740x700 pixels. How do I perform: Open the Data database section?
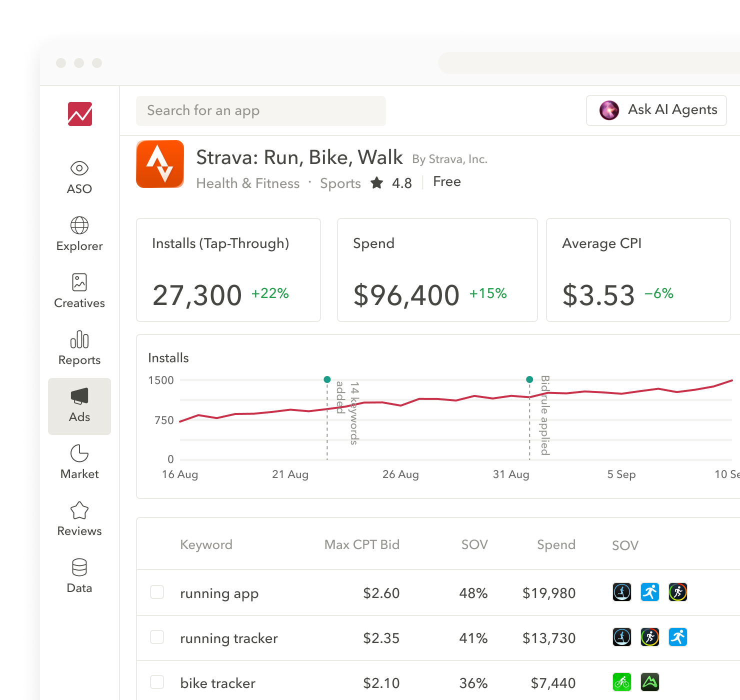[x=79, y=576]
